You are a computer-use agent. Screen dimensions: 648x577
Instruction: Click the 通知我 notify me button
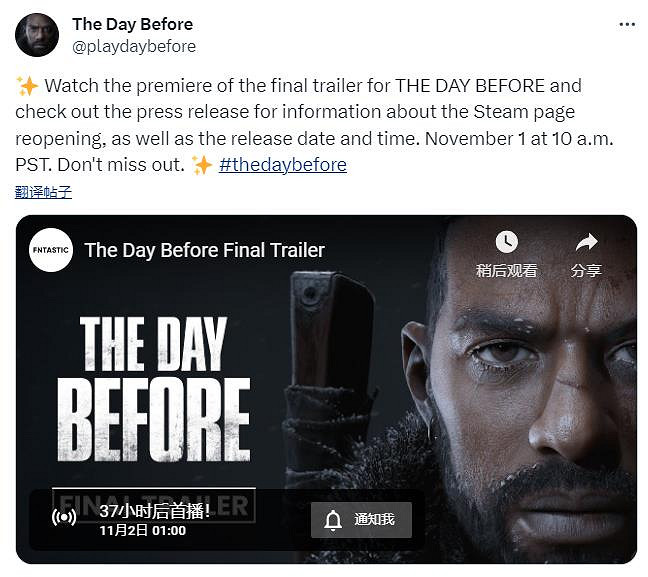[361, 520]
